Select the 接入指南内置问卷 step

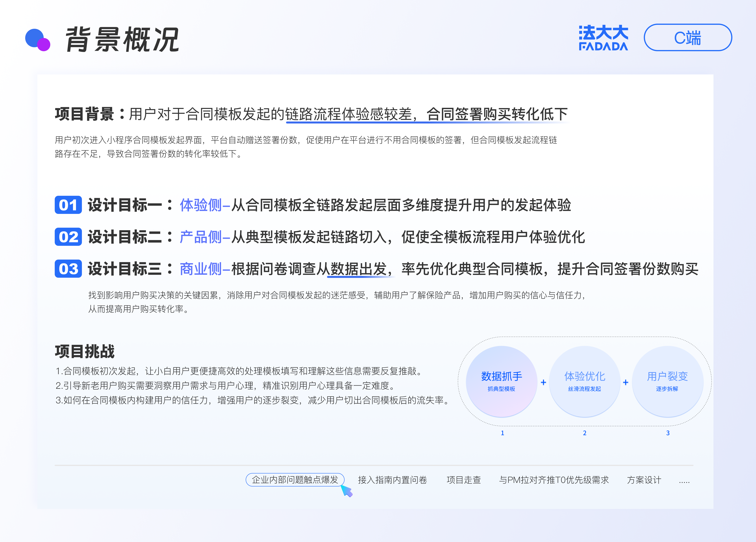click(x=392, y=480)
